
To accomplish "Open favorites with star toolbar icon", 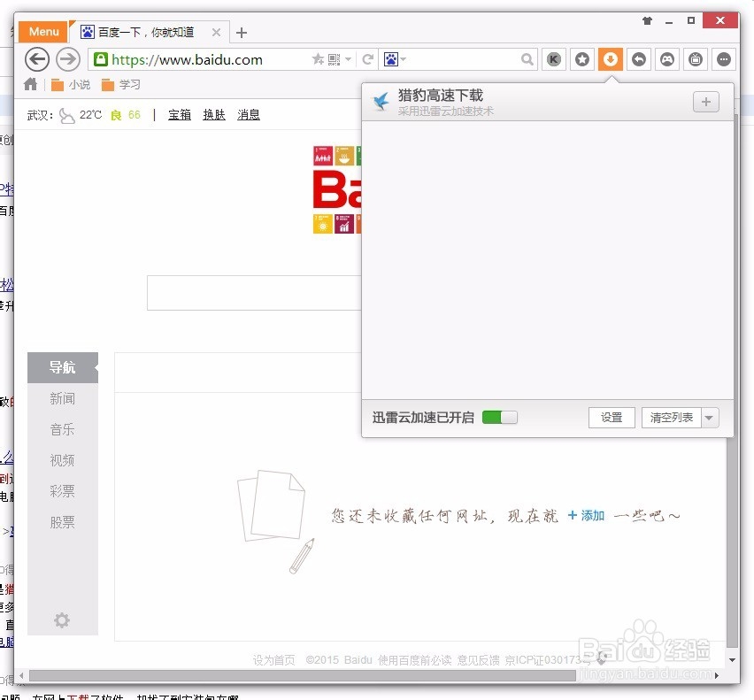I will pos(582,59).
